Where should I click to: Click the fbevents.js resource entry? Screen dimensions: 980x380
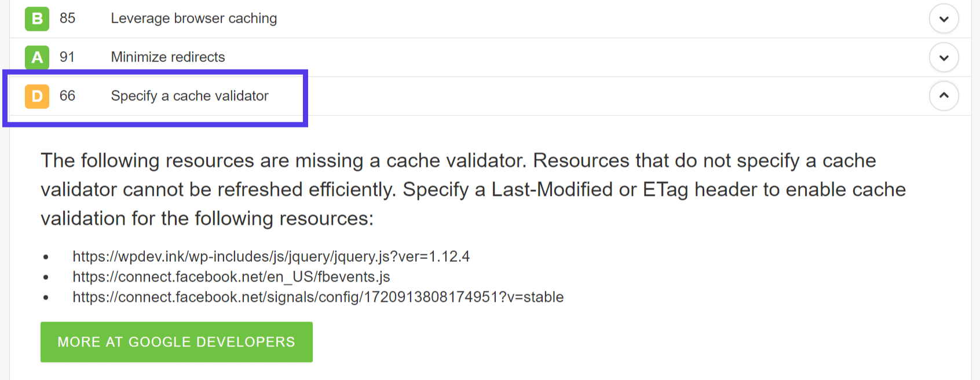231,277
